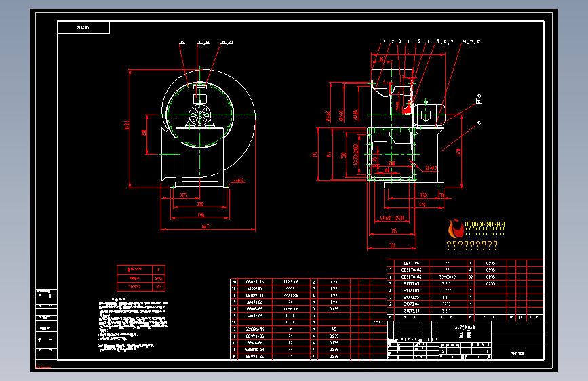Select the inlet flange on the front view

[163, 154]
